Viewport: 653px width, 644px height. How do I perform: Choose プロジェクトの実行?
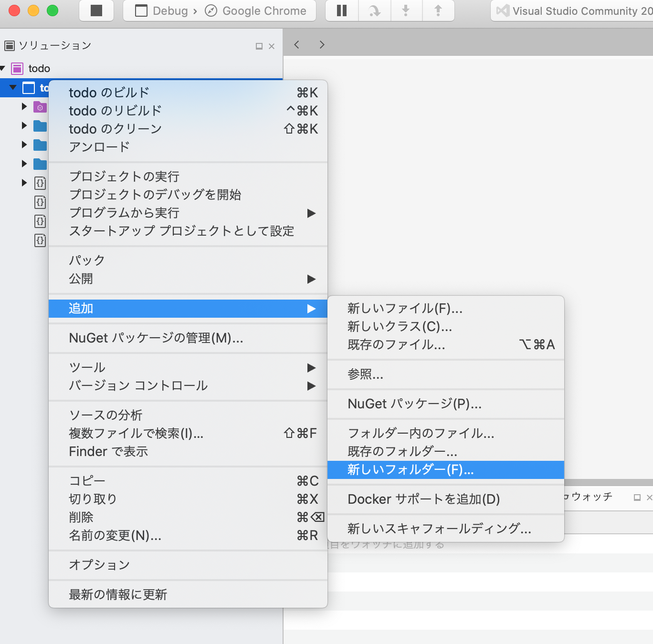[188, 177]
